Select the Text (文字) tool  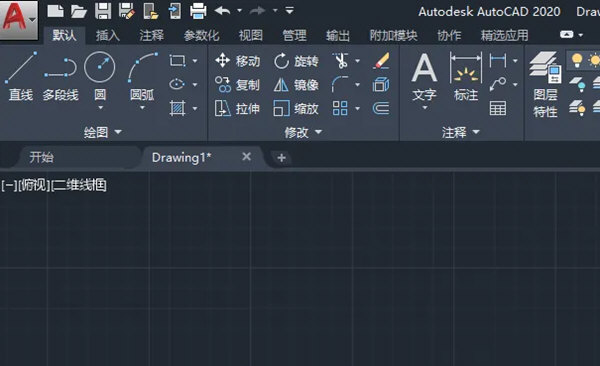pyautogui.click(x=424, y=77)
